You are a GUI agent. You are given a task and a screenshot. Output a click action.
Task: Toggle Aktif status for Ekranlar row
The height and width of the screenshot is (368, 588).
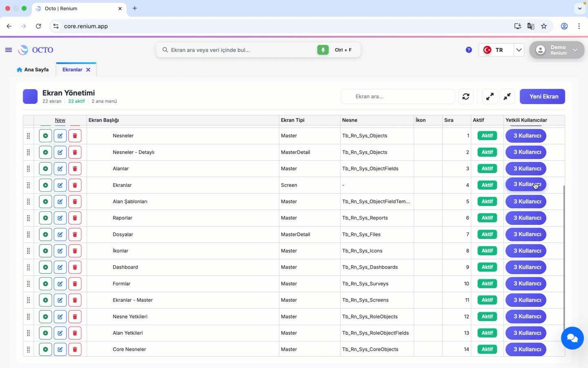point(487,185)
